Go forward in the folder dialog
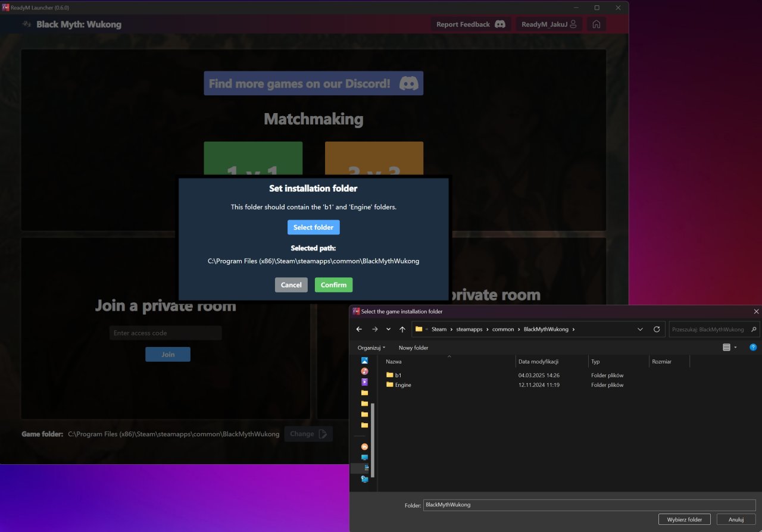Screen dimensions: 762x532 (x=374, y=329)
